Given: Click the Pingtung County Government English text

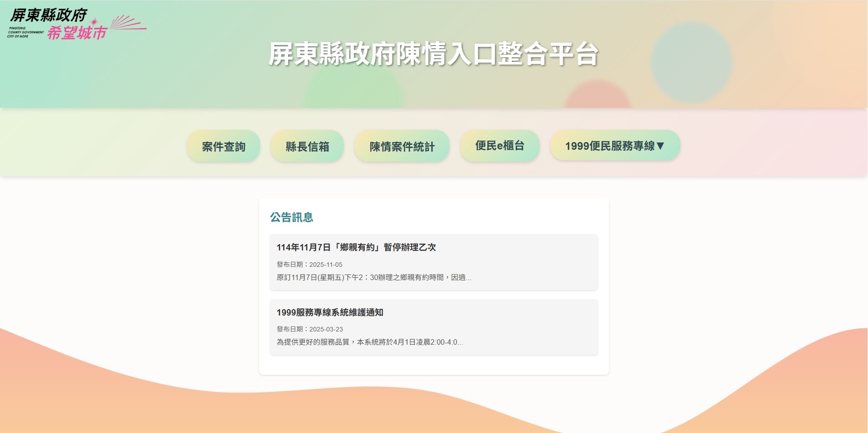Looking at the screenshot, I should [x=26, y=32].
